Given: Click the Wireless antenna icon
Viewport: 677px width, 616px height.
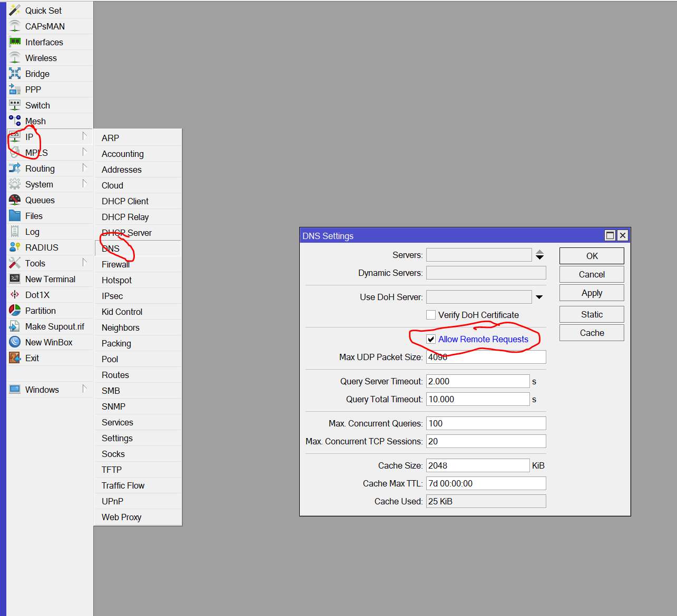Looking at the screenshot, I should pos(15,57).
